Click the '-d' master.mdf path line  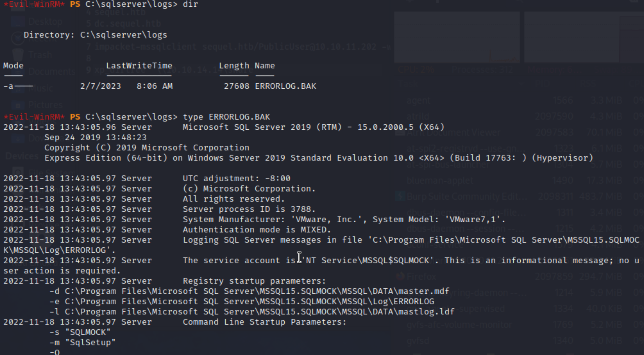coord(249,291)
